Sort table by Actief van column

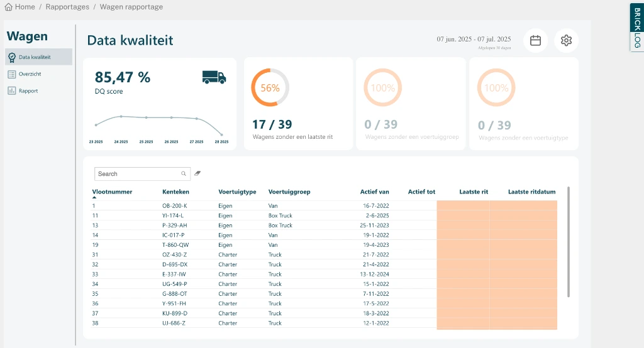374,192
